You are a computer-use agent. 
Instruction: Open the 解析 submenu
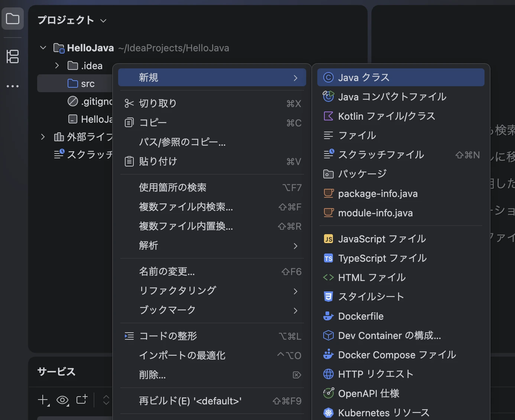coord(212,246)
